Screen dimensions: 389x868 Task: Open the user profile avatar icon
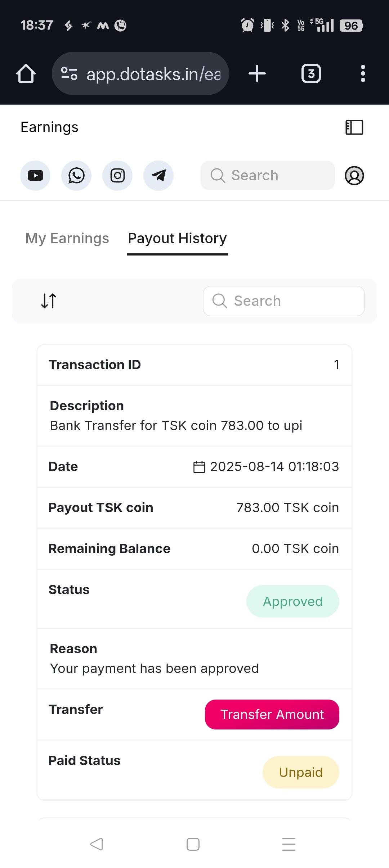point(354,176)
